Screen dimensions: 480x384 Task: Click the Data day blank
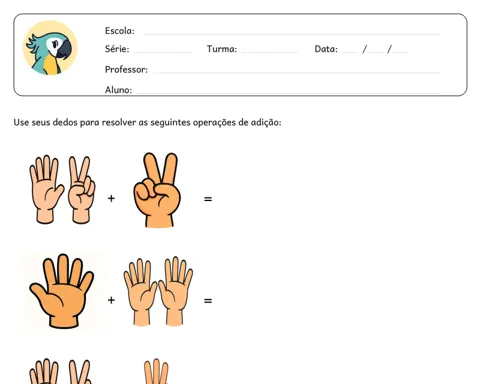point(350,52)
